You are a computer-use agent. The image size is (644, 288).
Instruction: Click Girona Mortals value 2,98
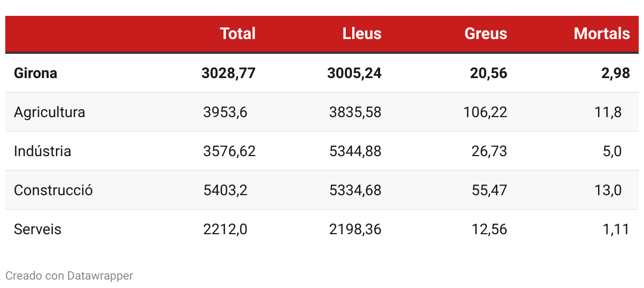point(615,73)
